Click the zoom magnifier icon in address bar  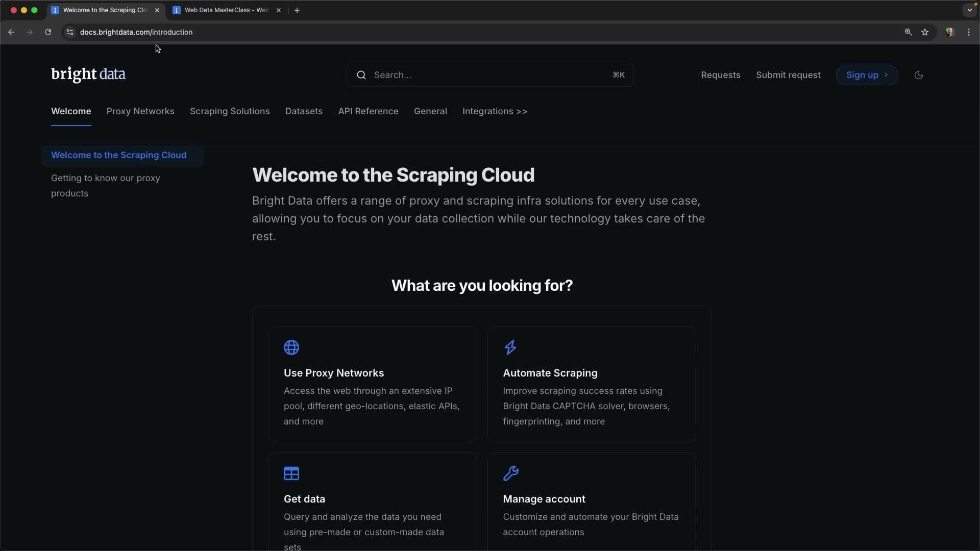click(908, 32)
